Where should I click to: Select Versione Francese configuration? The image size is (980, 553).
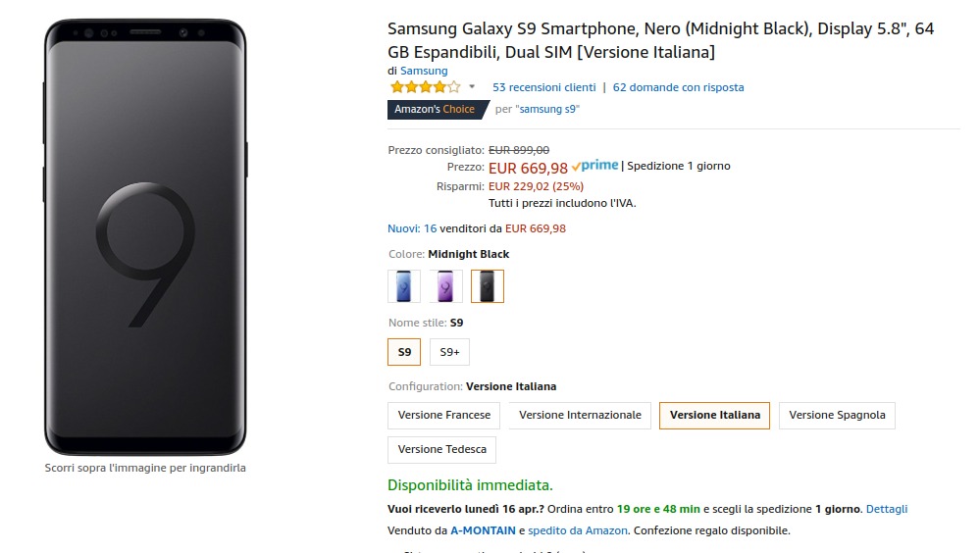coord(444,415)
